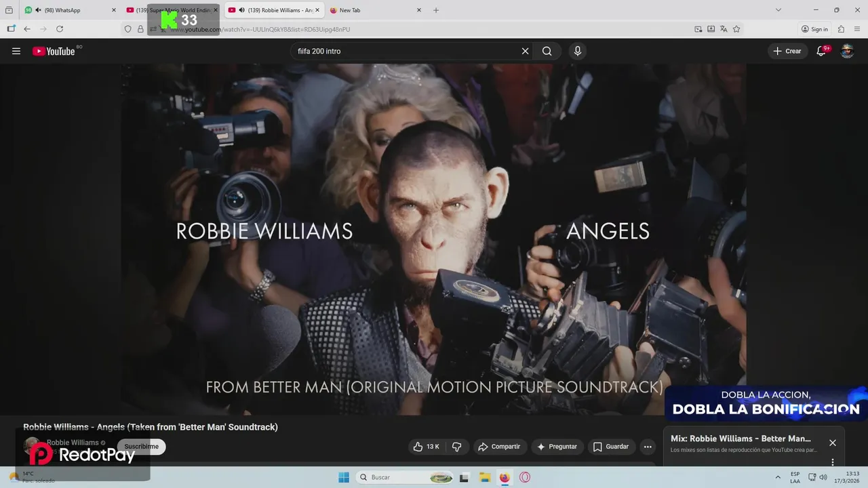Save video with Guardar button
The width and height of the screenshot is (868, 488).
coord(611,447)
